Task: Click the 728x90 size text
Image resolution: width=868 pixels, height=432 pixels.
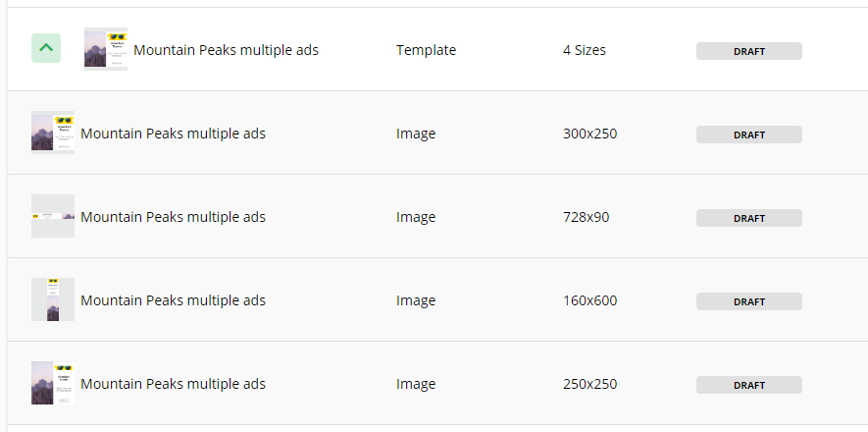Action: 586,217
